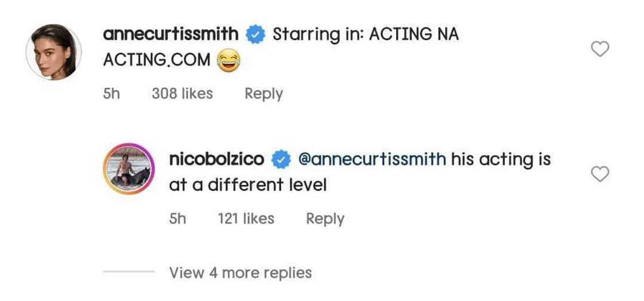Open the @annecurtissmith mention in the reply

[x=373, y=160]
